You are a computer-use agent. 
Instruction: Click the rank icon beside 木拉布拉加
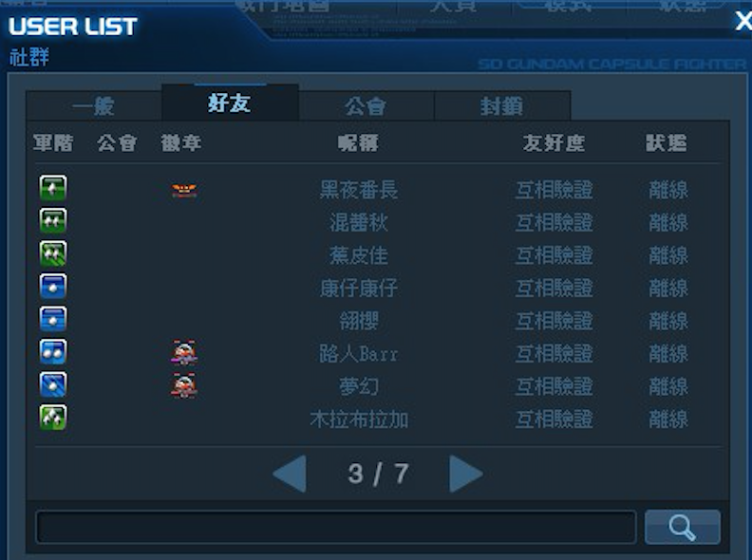[53, 417]
